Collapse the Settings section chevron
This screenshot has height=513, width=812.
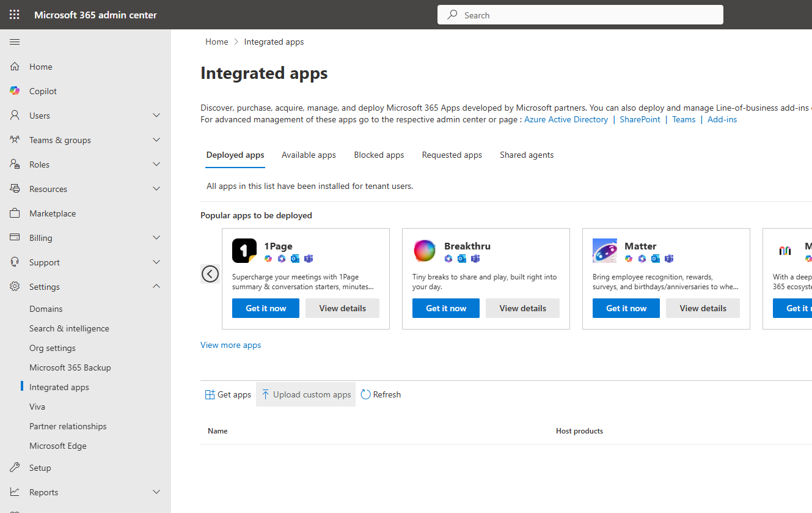pos(156,287)
